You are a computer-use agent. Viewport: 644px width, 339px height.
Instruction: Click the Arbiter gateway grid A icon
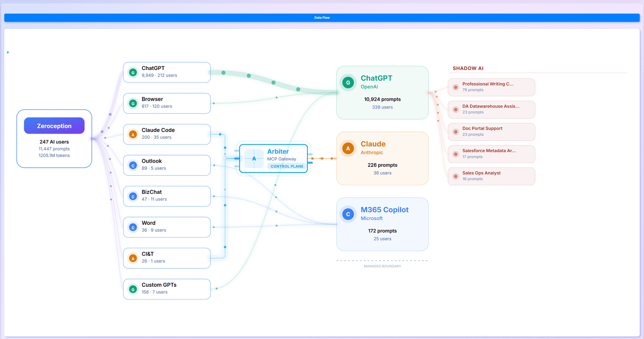pos(254,158)
